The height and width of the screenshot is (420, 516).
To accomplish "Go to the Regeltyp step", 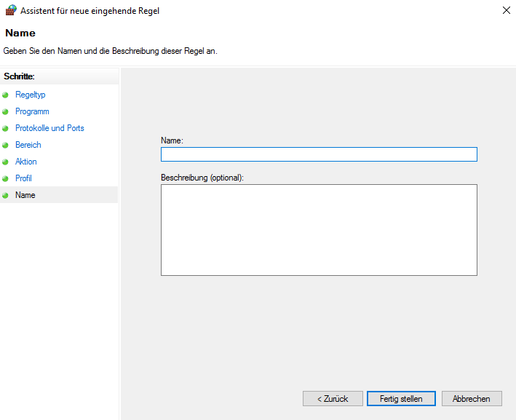I will click(x=31, y=95).
